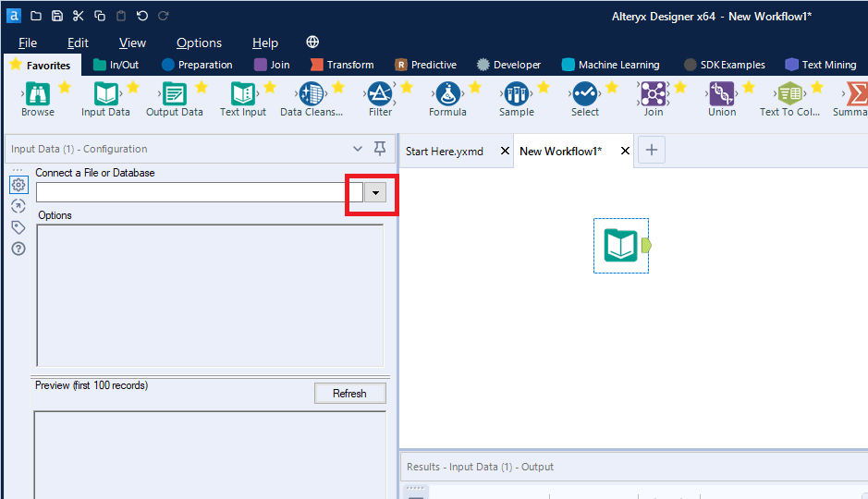Click the Refresh preview button
Viewport: 868px width, 499px height.
coord(349,394)
